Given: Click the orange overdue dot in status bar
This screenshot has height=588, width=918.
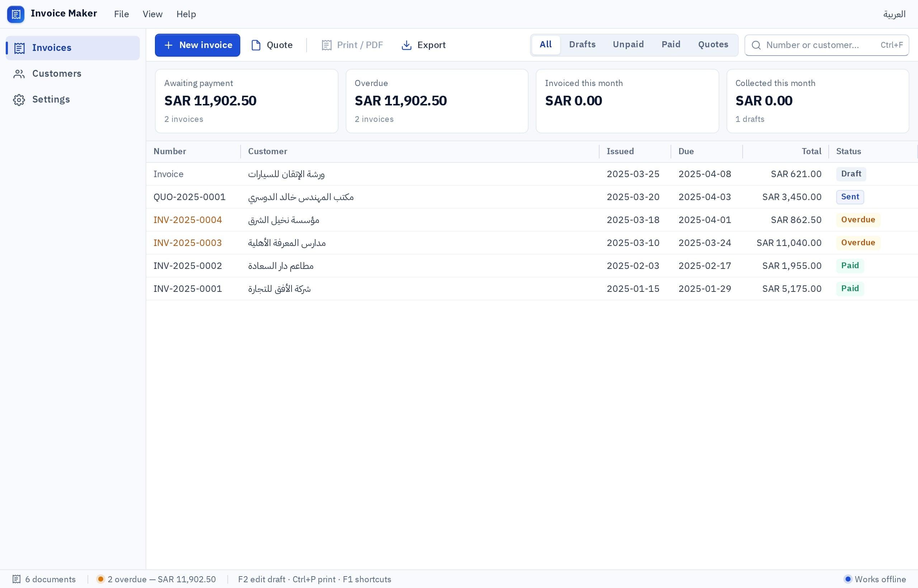Looking at the screenshot, I should pyautogui.click(x=100, y=579).
